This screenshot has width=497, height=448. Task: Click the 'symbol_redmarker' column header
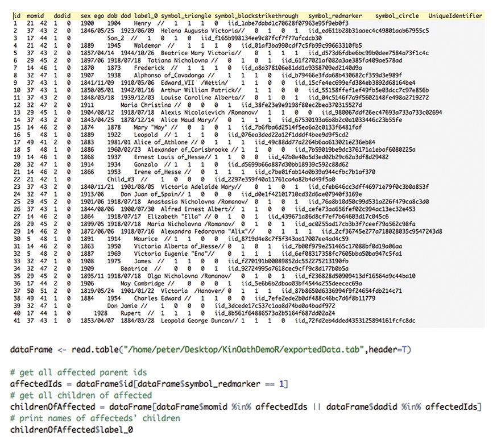point(335,16)
